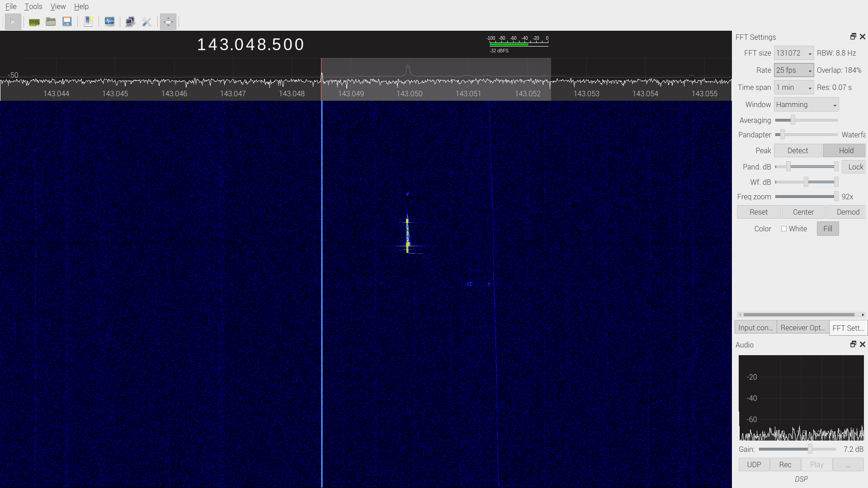
Task: Toggle the Fill button
Action: (x=828, y=229)
